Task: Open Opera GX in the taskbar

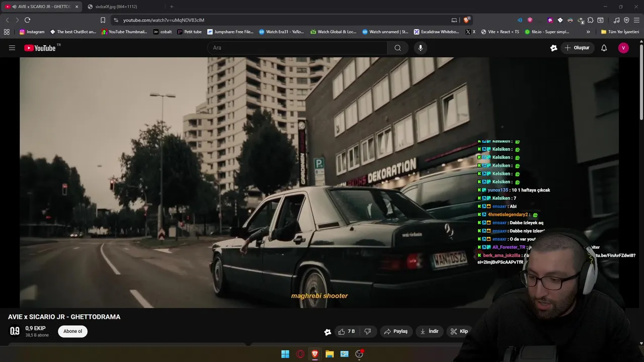Action: 300,354
